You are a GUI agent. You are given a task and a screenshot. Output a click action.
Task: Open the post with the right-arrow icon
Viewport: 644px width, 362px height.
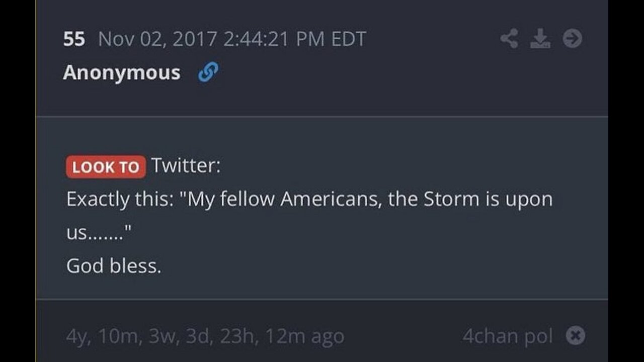pyautogui.click(x=572, y=39)
